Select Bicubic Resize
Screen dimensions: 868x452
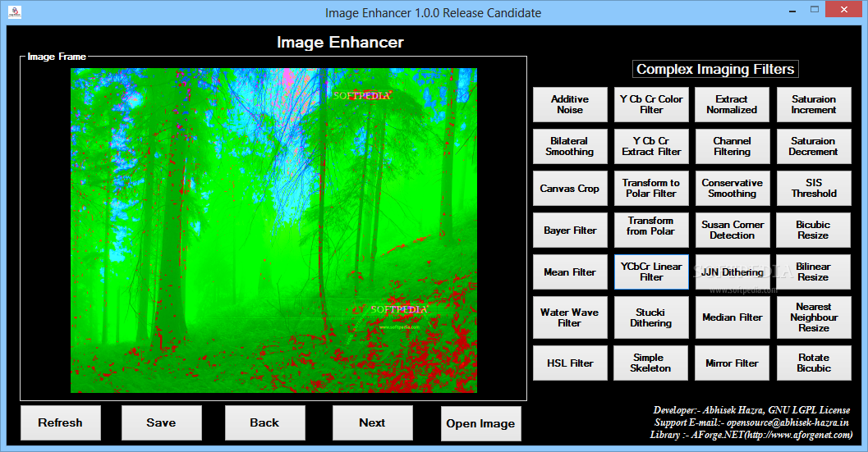point(814,231)
